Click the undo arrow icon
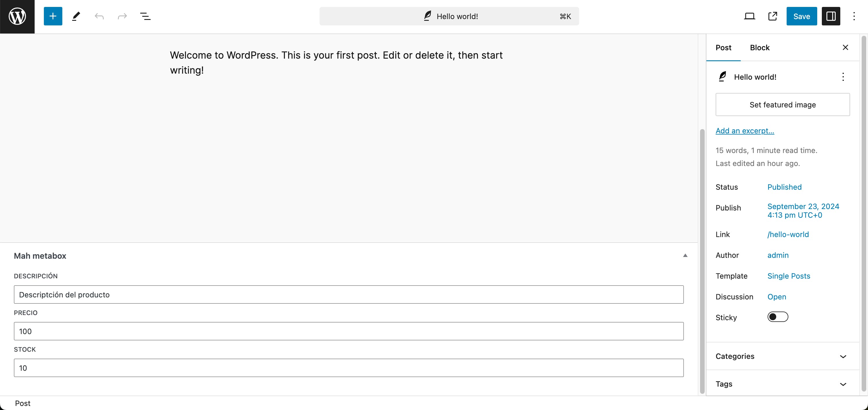This screenshot has height=410, width=868. coord(100,16)
